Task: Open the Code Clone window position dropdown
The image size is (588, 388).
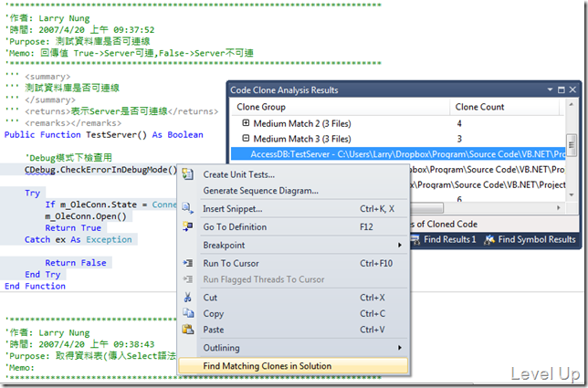Action: click(550, 89)
